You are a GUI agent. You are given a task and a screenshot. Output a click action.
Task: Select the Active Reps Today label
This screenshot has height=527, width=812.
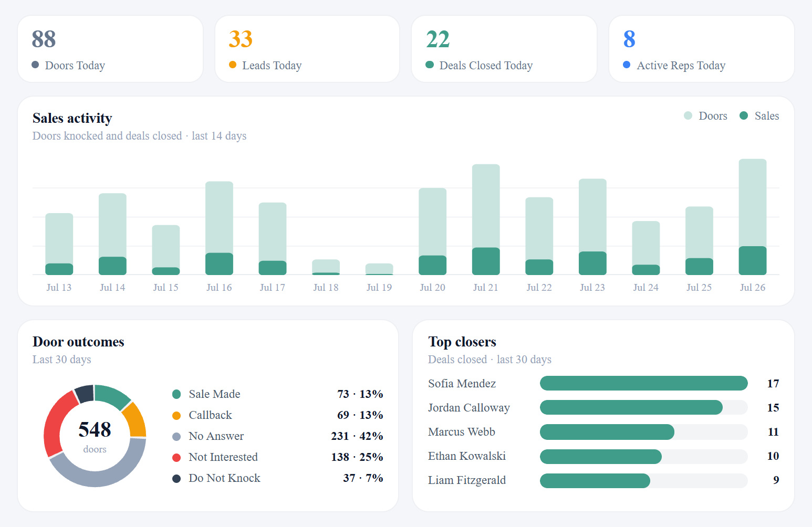pos(681,66)
